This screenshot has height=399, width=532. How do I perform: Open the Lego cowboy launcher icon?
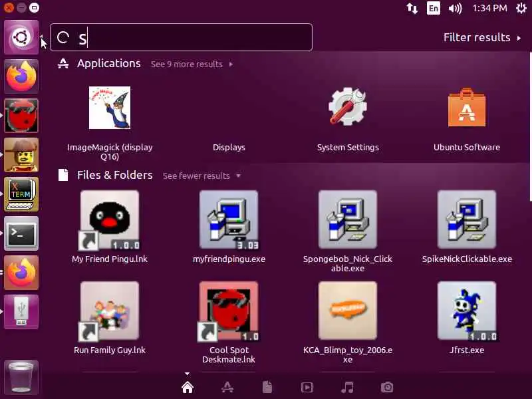21,155
